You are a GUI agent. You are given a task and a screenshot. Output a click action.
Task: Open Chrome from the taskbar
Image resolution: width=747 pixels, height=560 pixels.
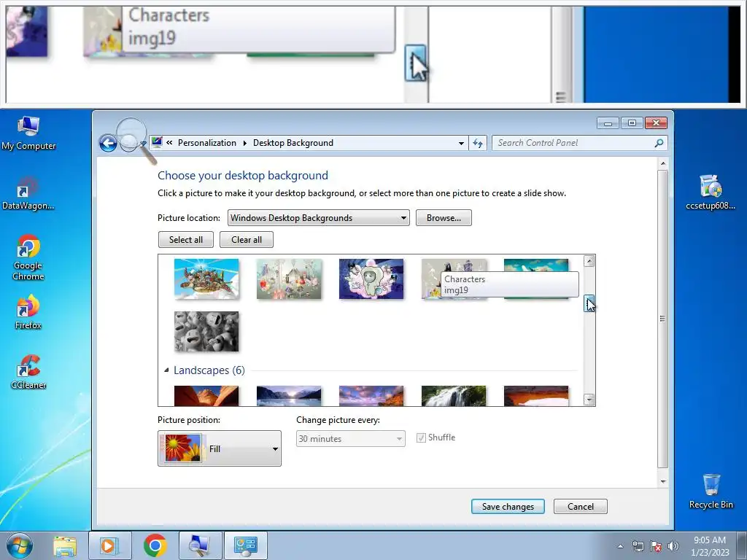[155, 545]
